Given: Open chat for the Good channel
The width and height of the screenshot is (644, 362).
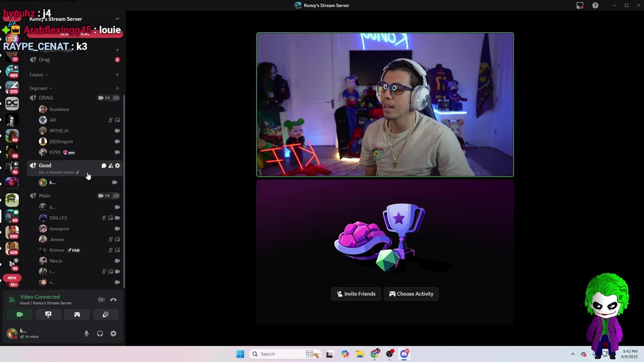Looking at the screenshot, I should [x=104, y=165].
